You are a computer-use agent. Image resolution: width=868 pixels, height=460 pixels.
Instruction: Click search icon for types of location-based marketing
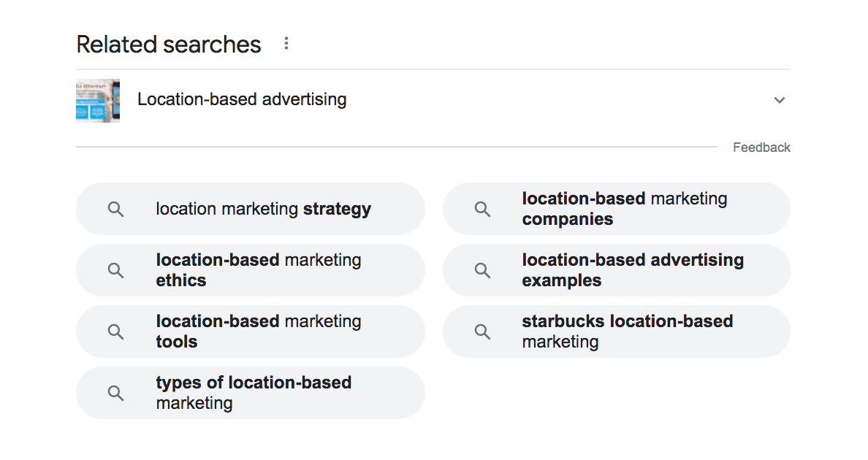coord(115,393)
